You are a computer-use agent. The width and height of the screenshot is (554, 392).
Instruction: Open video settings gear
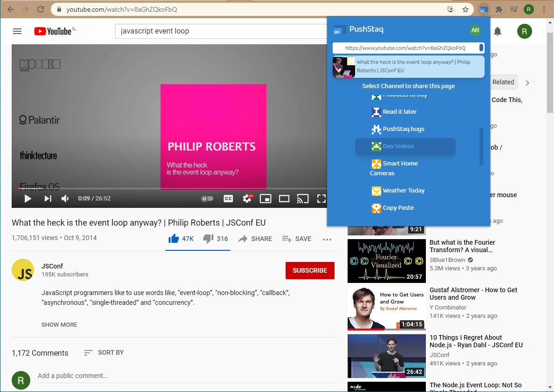[247, 199]
